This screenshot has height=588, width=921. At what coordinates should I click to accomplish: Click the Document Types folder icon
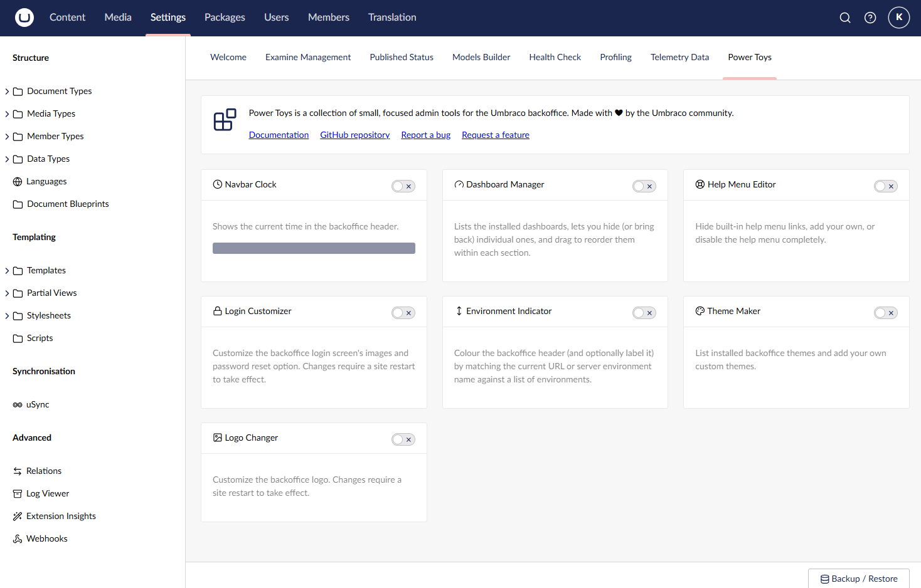pyautogui.click(x=18, y=92)
